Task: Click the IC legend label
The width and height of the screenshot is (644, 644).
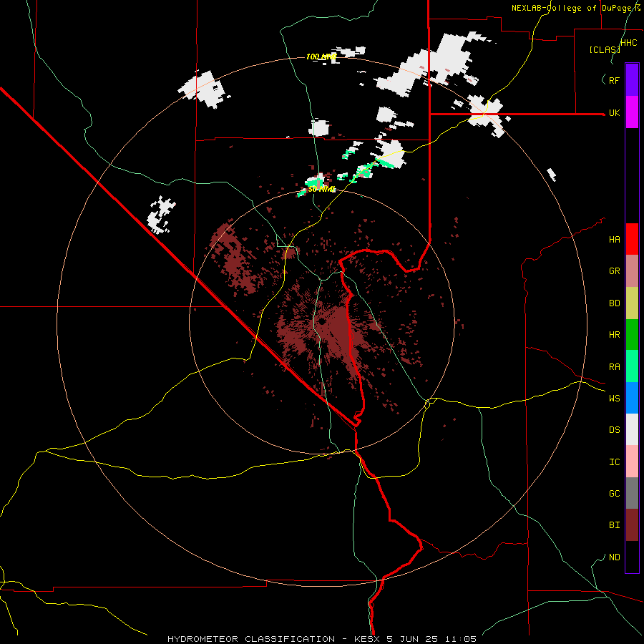Action: click(614, 462)
